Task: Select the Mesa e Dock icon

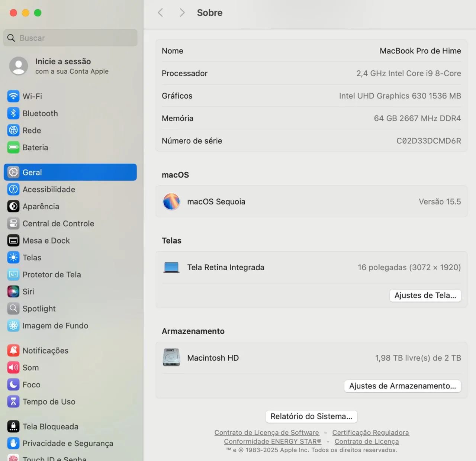Action: pyautogui.click(x=13, y=241)
